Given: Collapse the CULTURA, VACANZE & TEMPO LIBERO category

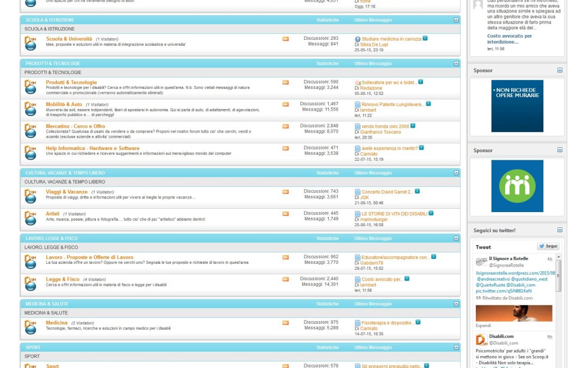Looking at the screenshot, I should pos(456,173).
